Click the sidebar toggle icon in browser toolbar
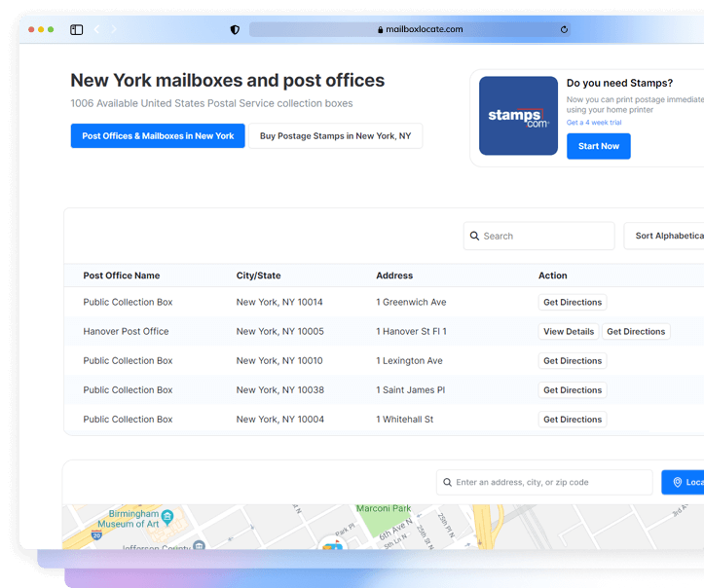The image size is (704, 588). click(77, 30)
